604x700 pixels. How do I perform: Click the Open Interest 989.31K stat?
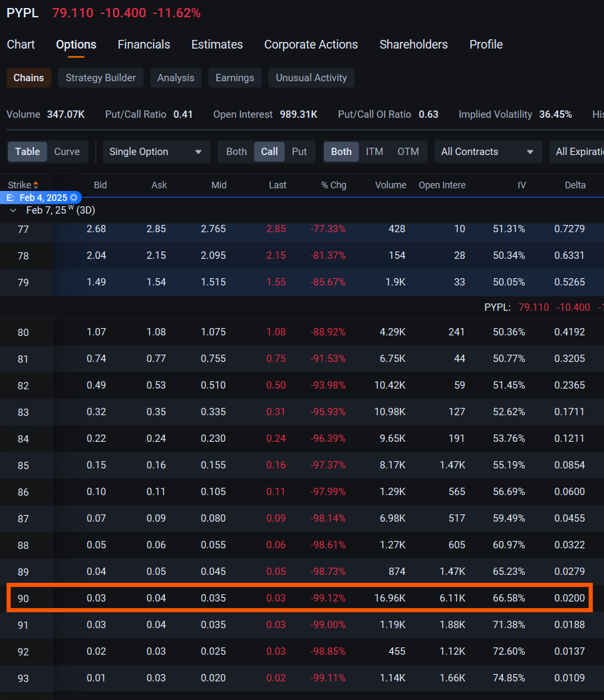click(x=265, y=114)
